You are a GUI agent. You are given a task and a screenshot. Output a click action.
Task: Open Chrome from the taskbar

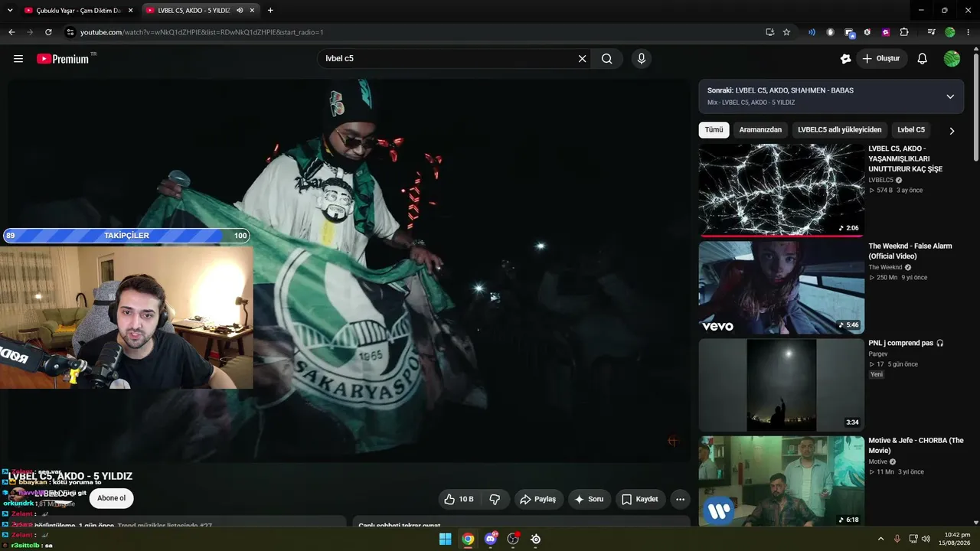click(468, 539)
